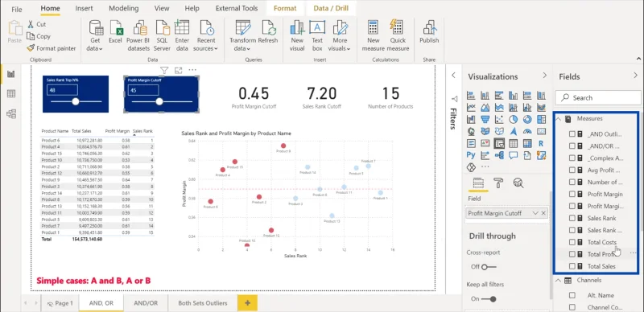Screen dimensions: 644x312
Task: Choose the Donut chart visual
Action: point(527,120)
